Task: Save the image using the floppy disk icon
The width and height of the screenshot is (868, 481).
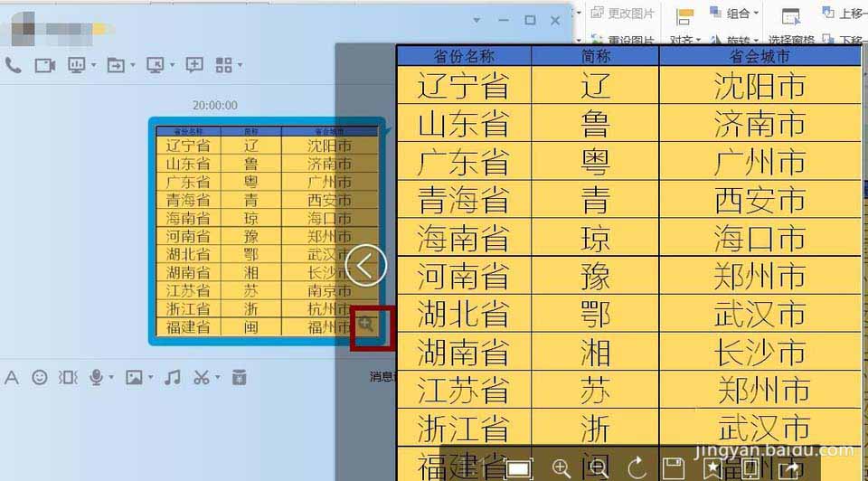Action: point(674,467)
